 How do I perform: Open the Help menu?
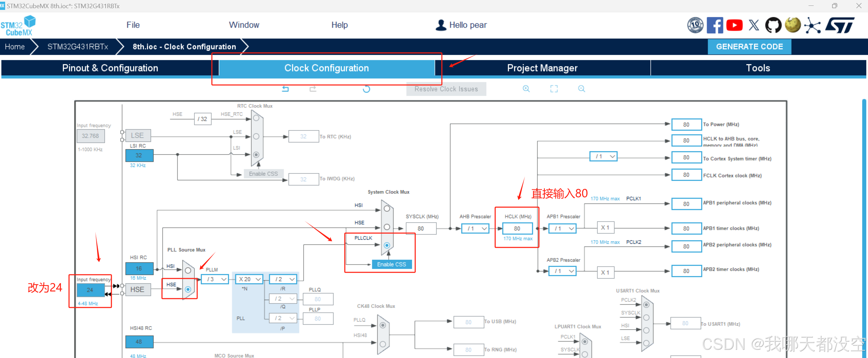(x=339, y=25)
